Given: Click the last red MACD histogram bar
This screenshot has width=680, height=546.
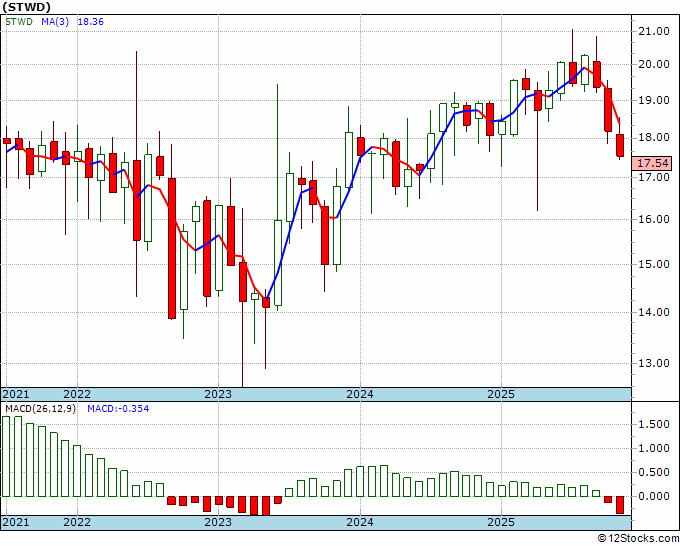Looking at the screenshot, I should pyautogui.click(x=620, y=505).
